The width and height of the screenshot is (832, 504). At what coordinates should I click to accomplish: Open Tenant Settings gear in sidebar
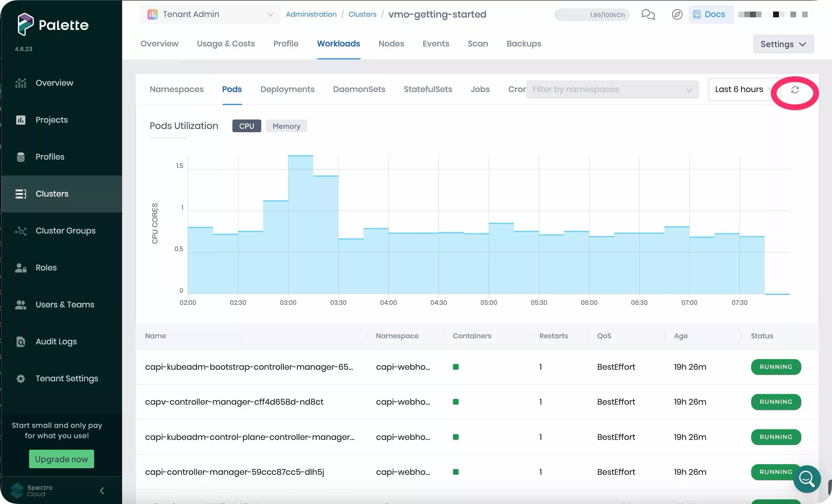[20, 378]
